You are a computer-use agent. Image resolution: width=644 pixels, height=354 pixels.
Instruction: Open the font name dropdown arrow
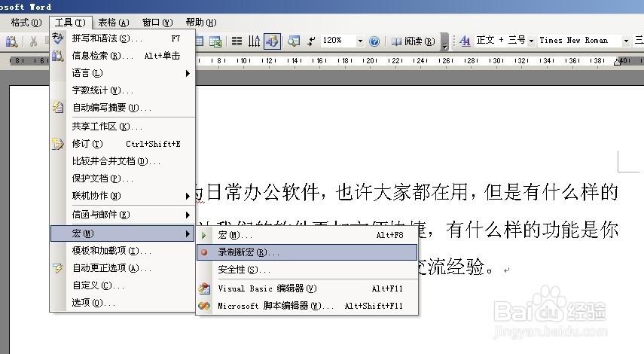tap(626, 41)
